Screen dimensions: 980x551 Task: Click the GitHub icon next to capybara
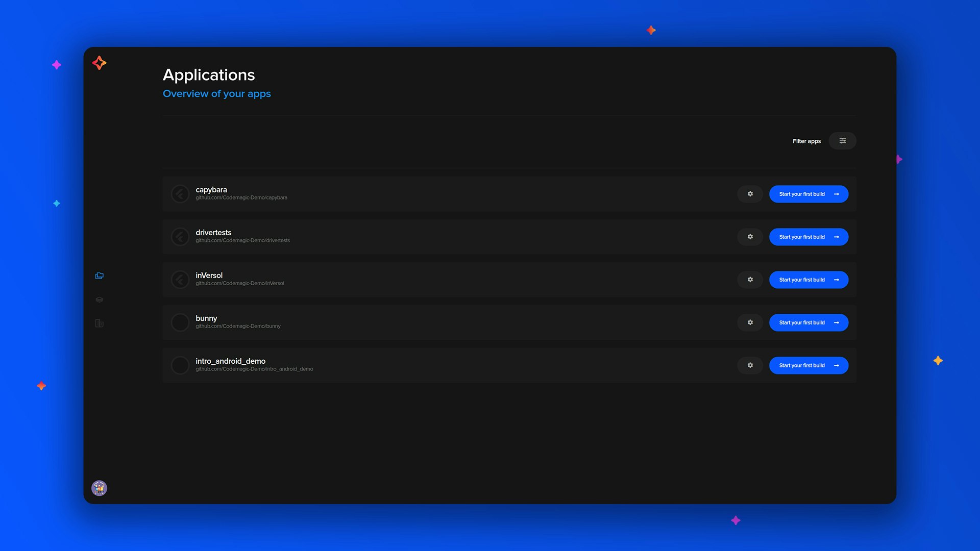(180, 194)
